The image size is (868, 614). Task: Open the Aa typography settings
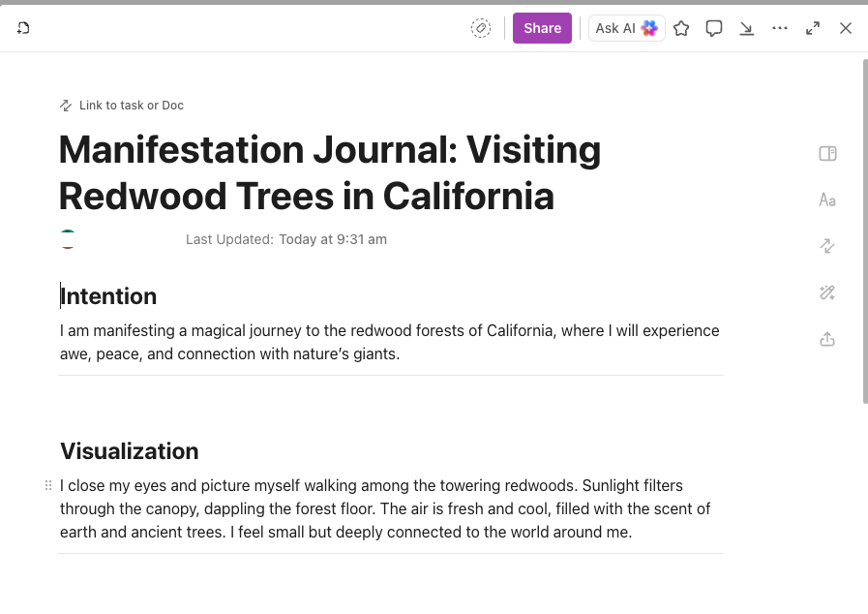coord(827,200)
